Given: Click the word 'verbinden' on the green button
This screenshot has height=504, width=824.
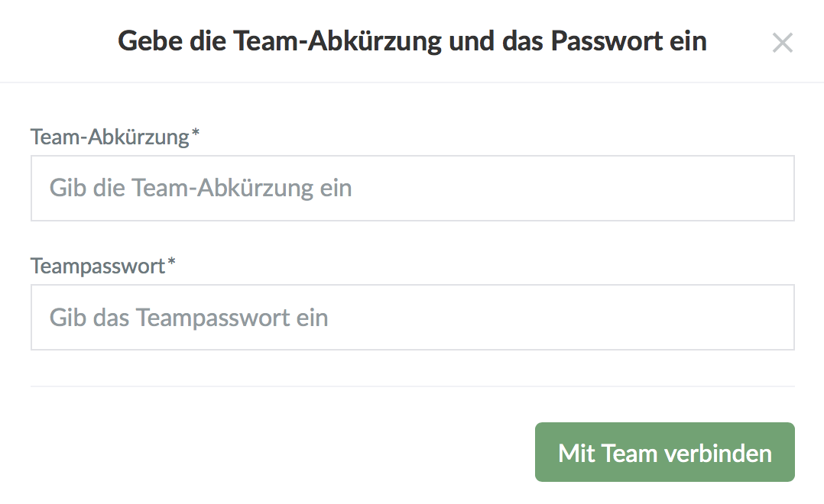Looking at the screenshot, I should (x=719, y=454).
